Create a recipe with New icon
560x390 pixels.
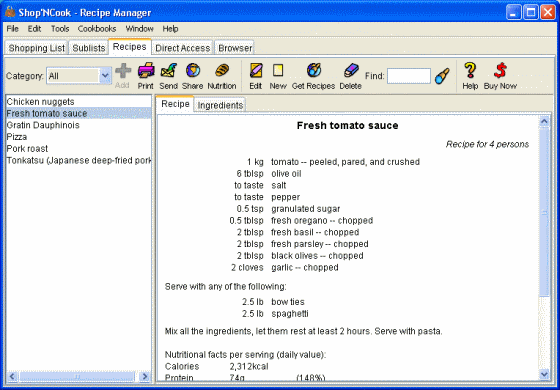278,71
